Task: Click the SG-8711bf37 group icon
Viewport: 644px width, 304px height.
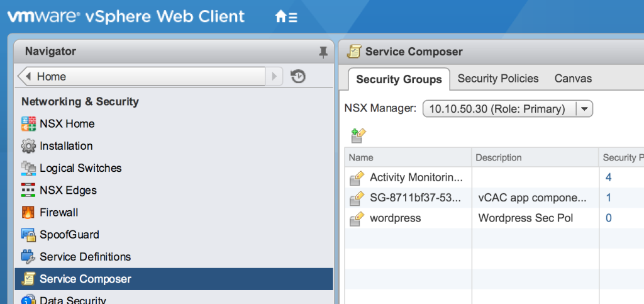Action: coord(357,198)
